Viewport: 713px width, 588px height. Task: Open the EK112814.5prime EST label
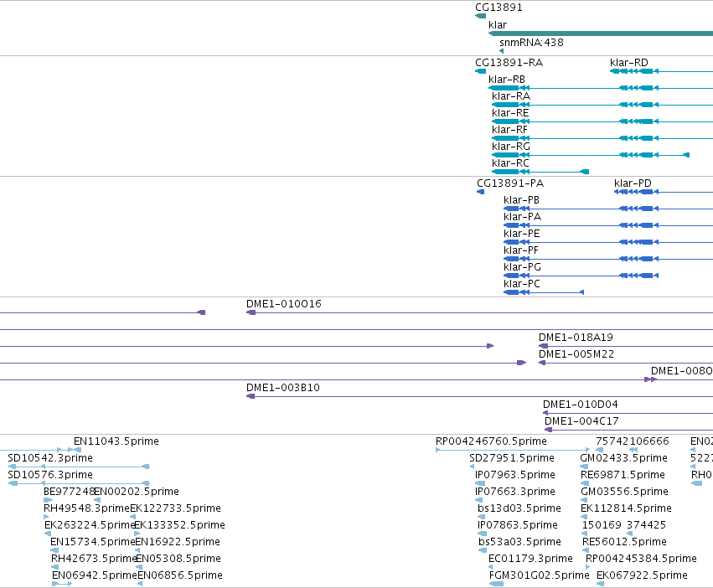pyautogui.click(x=626, y=508)
